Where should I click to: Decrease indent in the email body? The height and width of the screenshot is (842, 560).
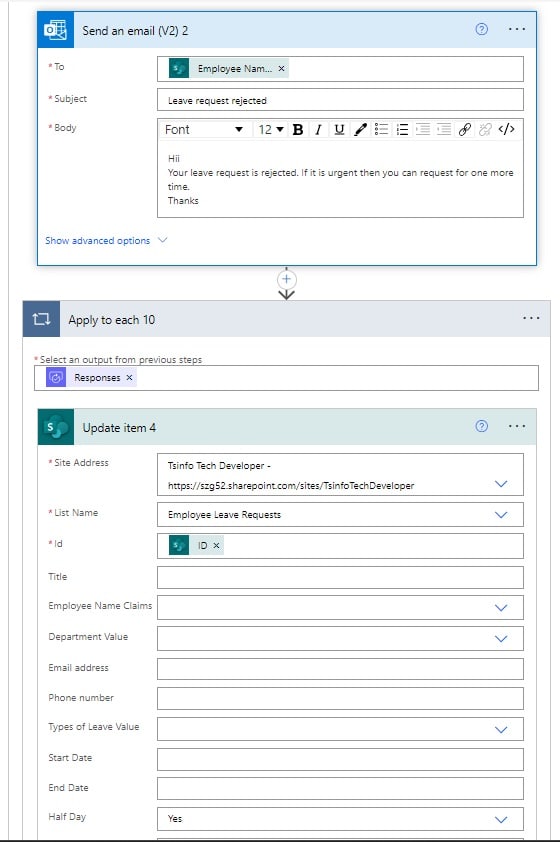[423, 129]
